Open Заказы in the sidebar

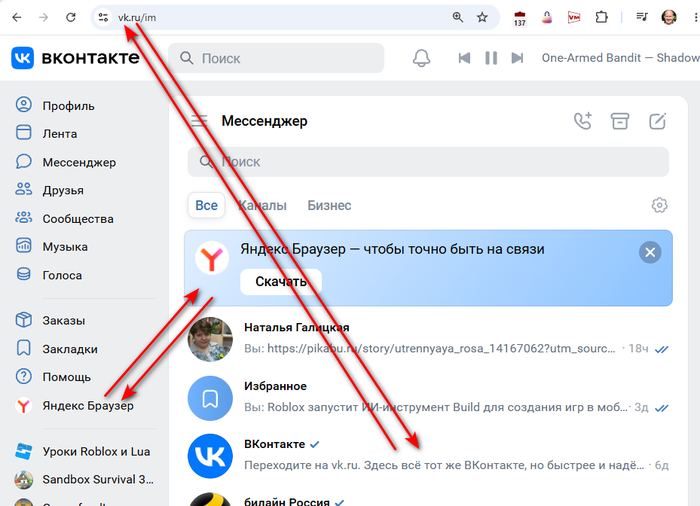pyautogui.click(x=50, y=320)
